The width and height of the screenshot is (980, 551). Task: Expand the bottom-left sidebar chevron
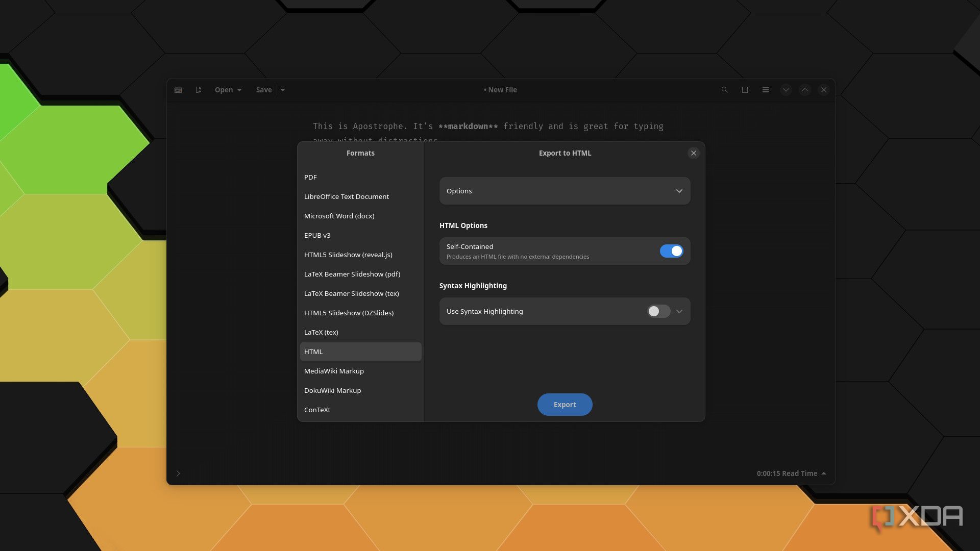coord(178,473)
